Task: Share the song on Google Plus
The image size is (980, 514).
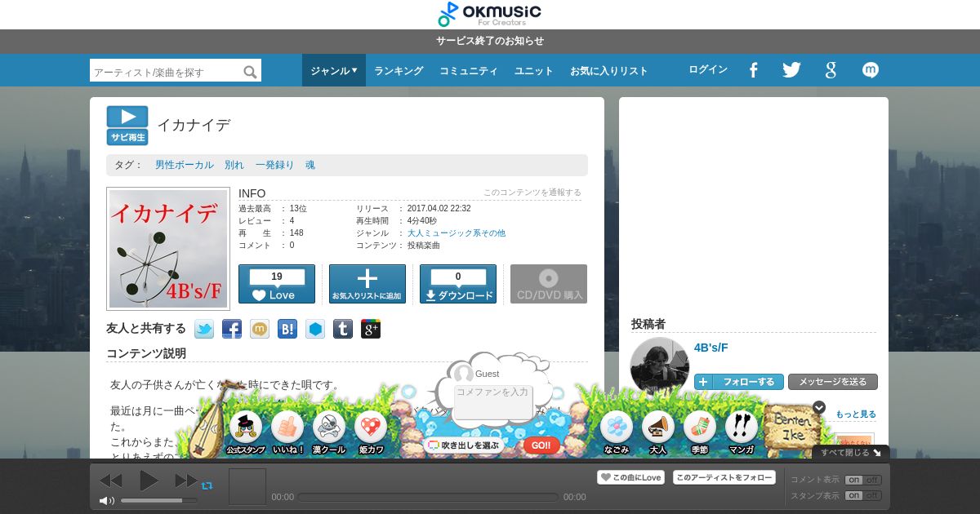Action: click(371, 329)
